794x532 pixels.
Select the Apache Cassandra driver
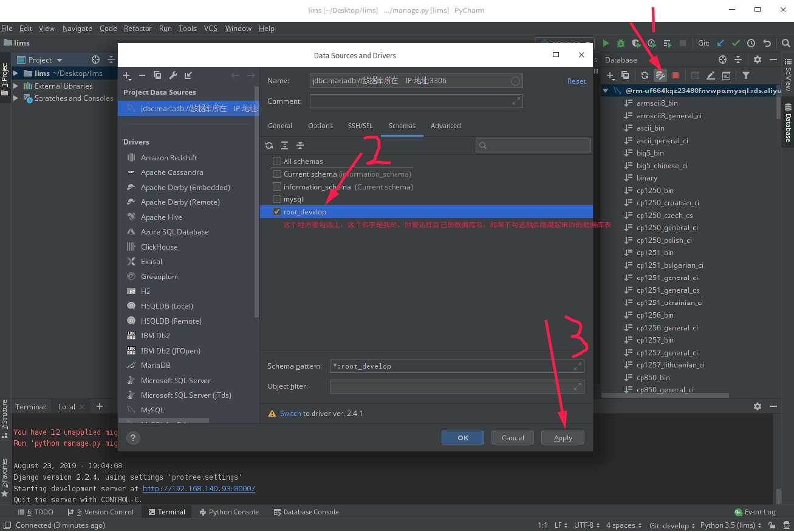(x=172, y=172)
